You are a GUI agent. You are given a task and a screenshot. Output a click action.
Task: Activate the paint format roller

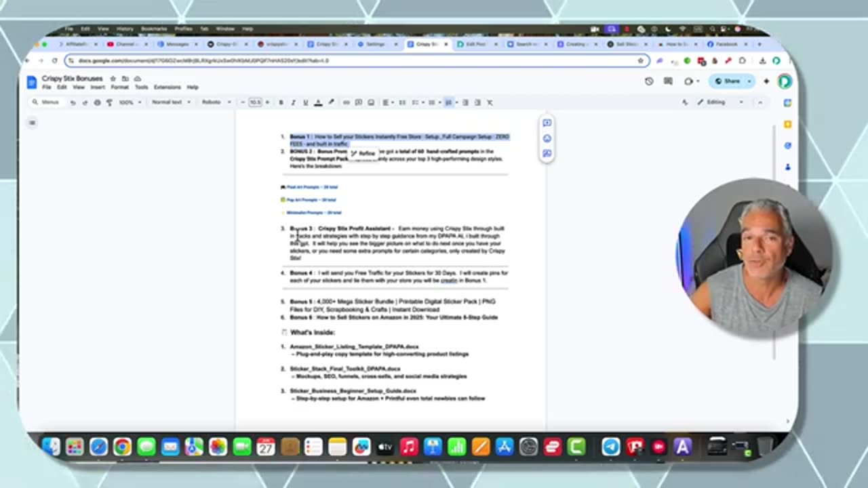pyautogui.click(x=109, y=102)
